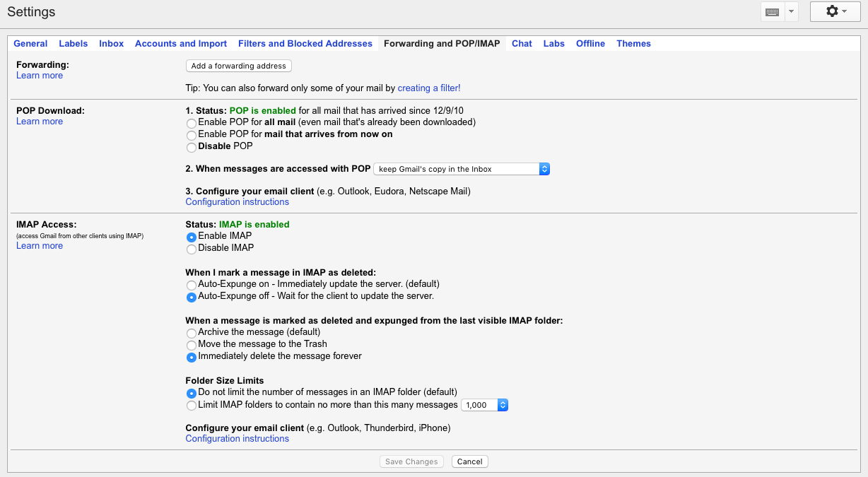Click the Cancel button

coord(470,461)
